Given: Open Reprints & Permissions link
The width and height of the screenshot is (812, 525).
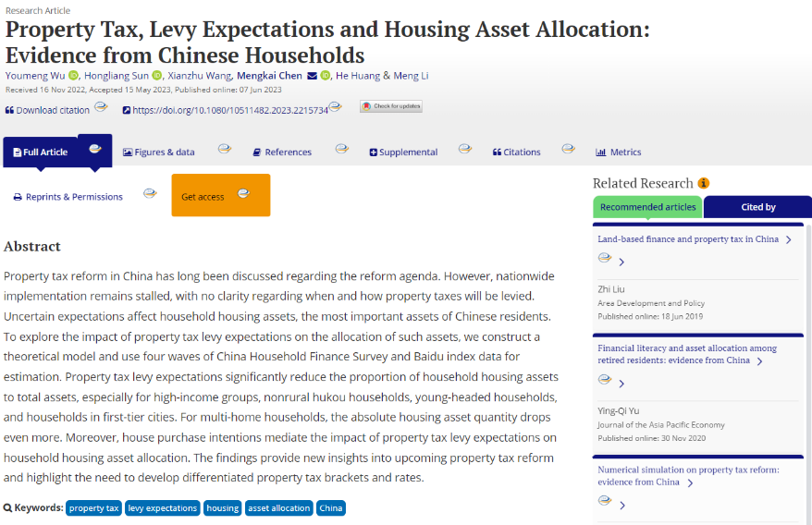Looking at the screenshot, I should click(68, 197).
